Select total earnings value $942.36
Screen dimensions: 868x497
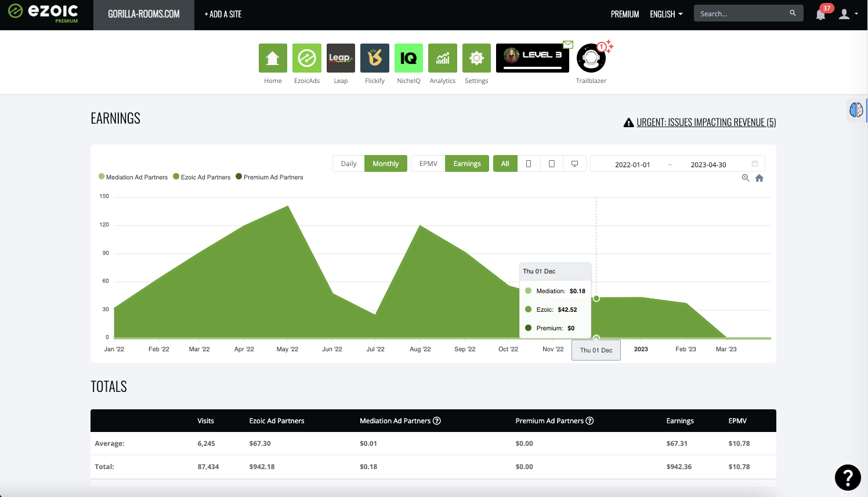(679, 467)
